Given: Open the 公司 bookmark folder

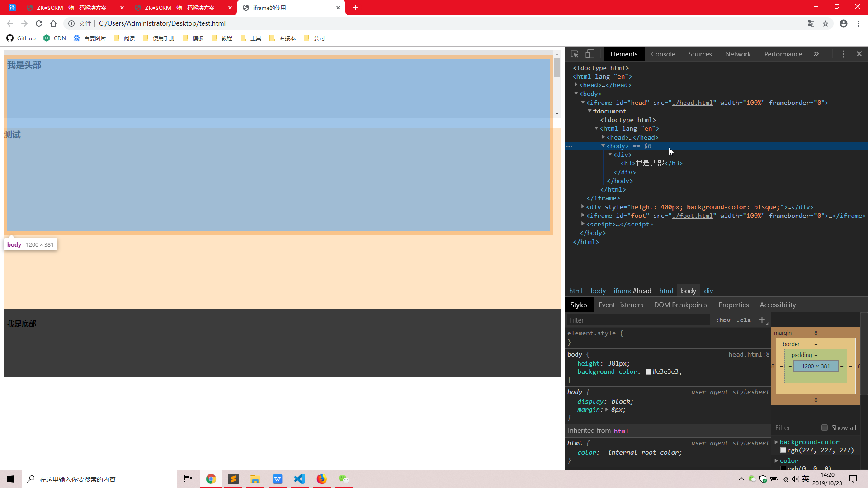Looking at the screenshot, I should (314, 38).
